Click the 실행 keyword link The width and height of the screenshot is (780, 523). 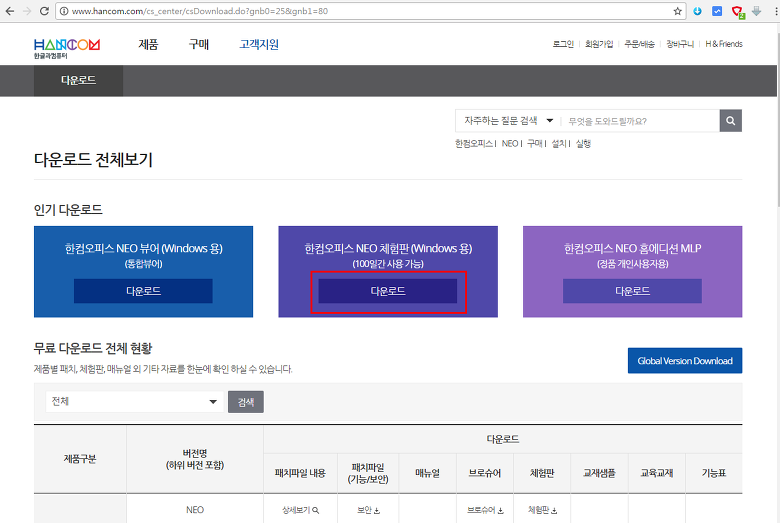pos(583,144)
